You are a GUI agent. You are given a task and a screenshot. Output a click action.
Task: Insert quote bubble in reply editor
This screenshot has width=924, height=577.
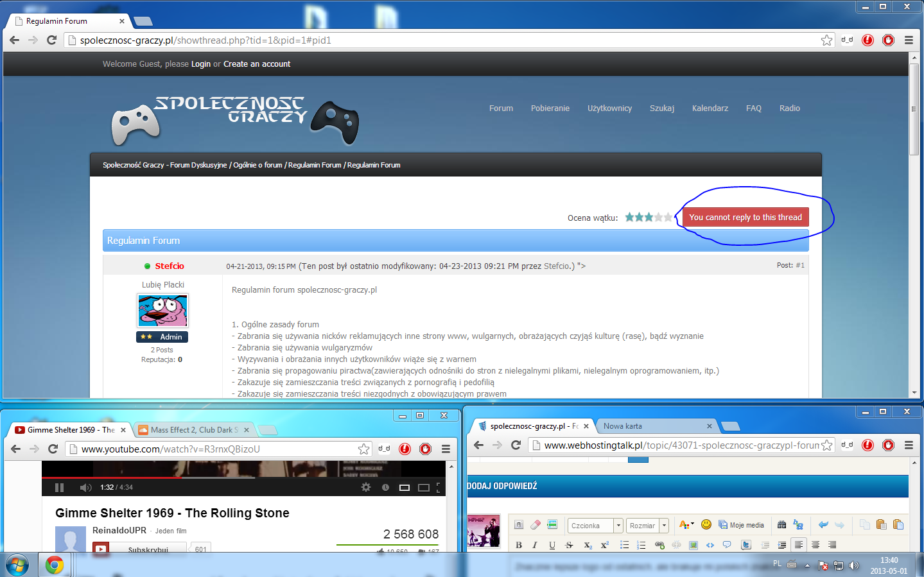tap(727, 545)
